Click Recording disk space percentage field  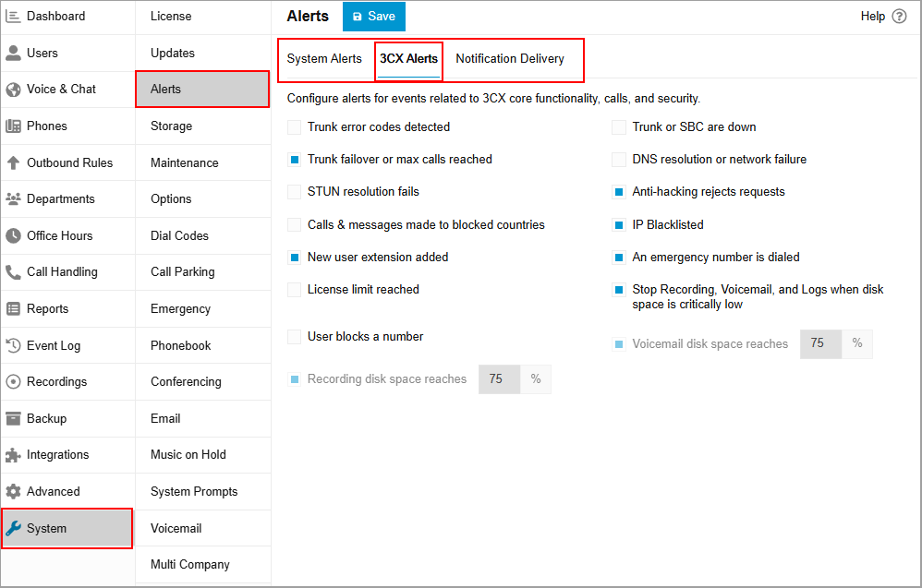click(499, 379)
